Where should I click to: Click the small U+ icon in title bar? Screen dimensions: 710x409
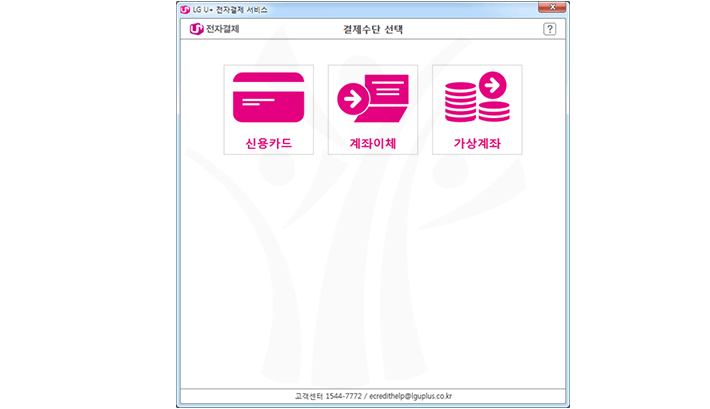pyautogui.click(x=184, y=8)
